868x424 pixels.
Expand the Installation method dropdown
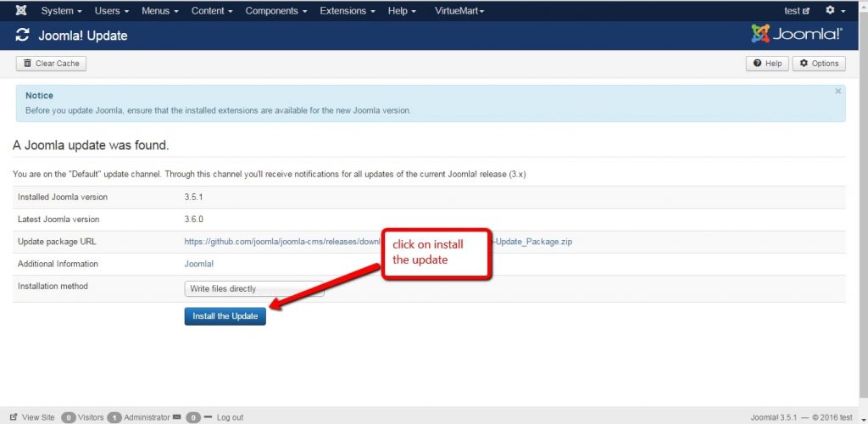(254, 288)
